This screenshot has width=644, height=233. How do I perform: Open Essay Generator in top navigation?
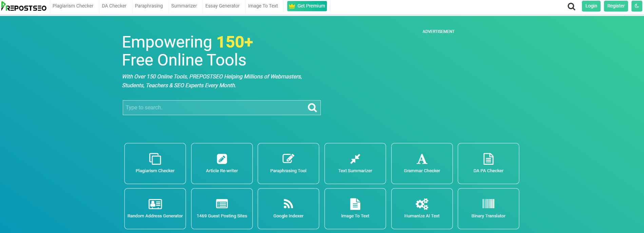(222, 6)
